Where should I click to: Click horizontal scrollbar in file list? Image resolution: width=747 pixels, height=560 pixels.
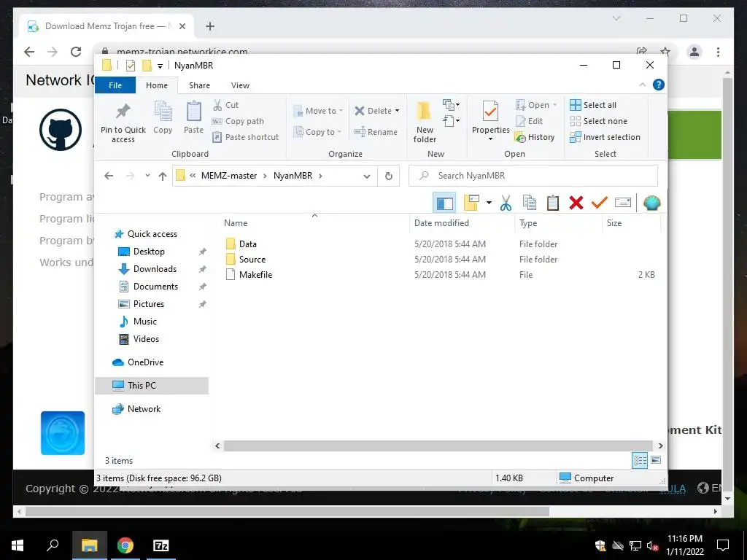click(438, 446)
